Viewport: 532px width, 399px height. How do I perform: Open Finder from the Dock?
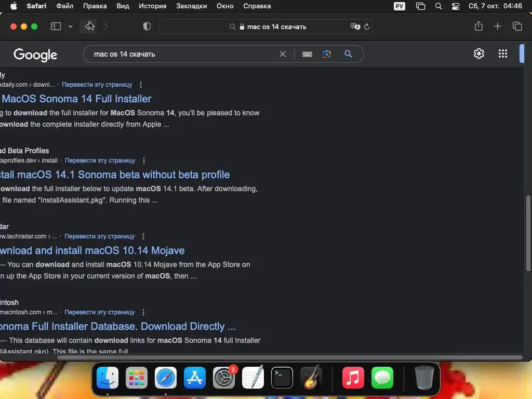pyautogui.click(x=108, y=378)
